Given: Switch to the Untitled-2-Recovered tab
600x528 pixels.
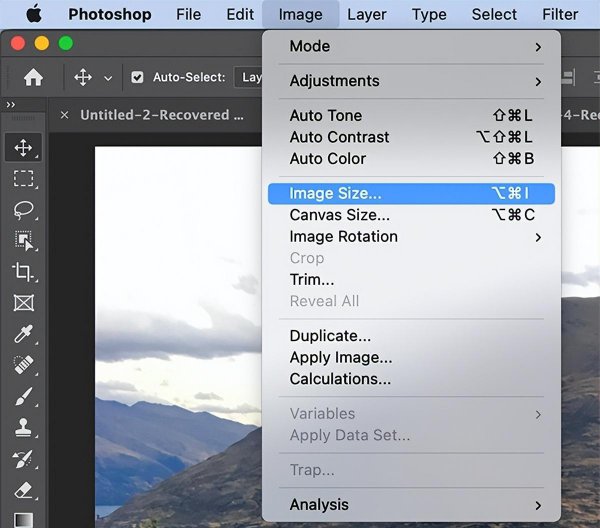Looking at the screenshot, I should click(161, 115).
